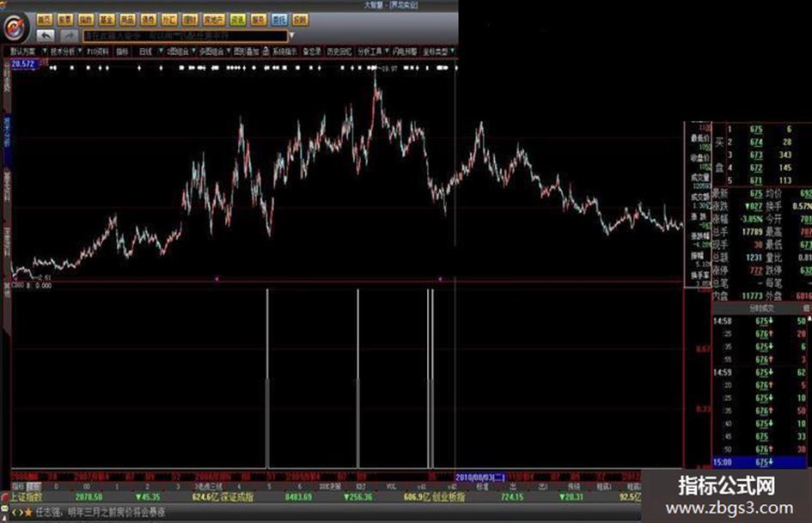Click the 总手 17789 value
The width and height of the screenshot is (812, 523).
(752, 232)
